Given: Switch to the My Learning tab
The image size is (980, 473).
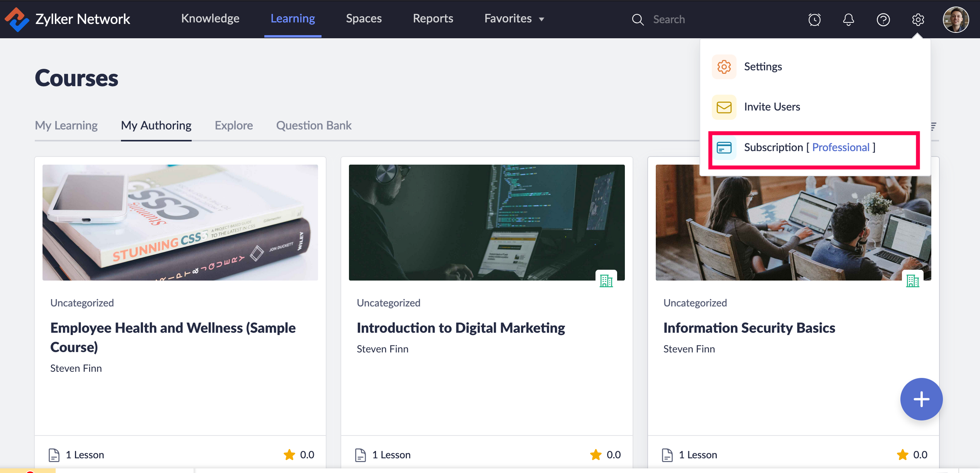Looking at the screenshot, I should pos(66,126).
